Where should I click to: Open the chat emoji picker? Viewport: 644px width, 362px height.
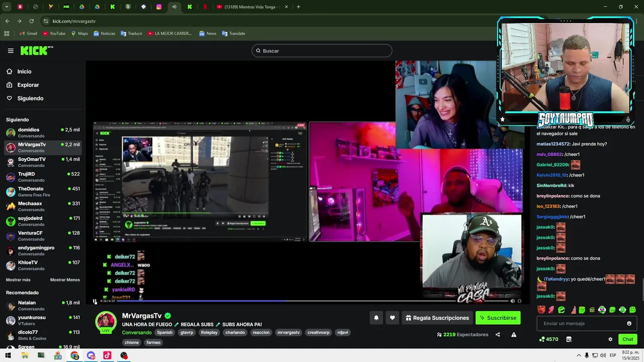(x=629, y=323)
